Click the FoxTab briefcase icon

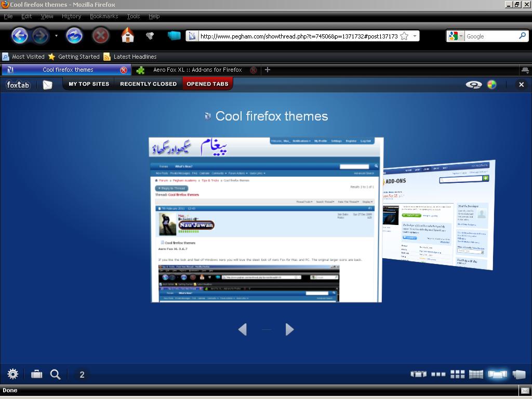pyautogui.click(x=37, y=374)
